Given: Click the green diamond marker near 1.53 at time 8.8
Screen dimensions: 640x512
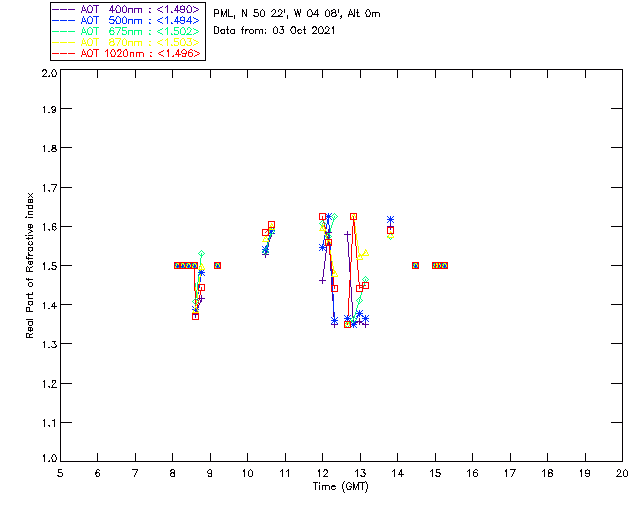Looking at the screenshot, I should click(201, 254).
